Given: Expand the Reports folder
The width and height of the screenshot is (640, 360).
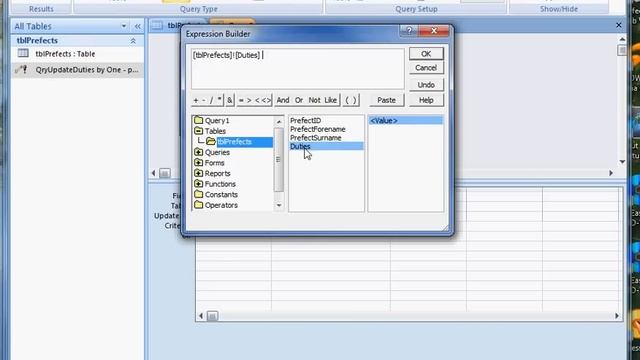Looking at the screenshot, I should 198,173.
